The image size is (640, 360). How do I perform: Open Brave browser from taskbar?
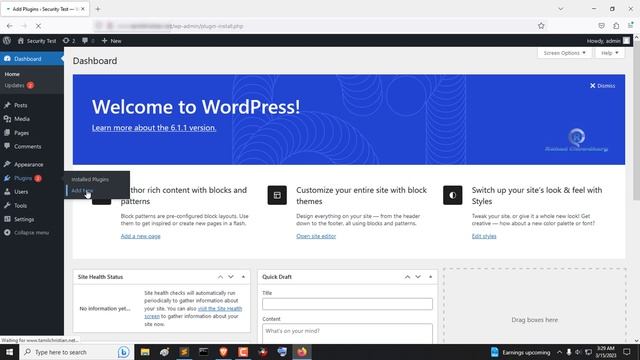(223, 352)
